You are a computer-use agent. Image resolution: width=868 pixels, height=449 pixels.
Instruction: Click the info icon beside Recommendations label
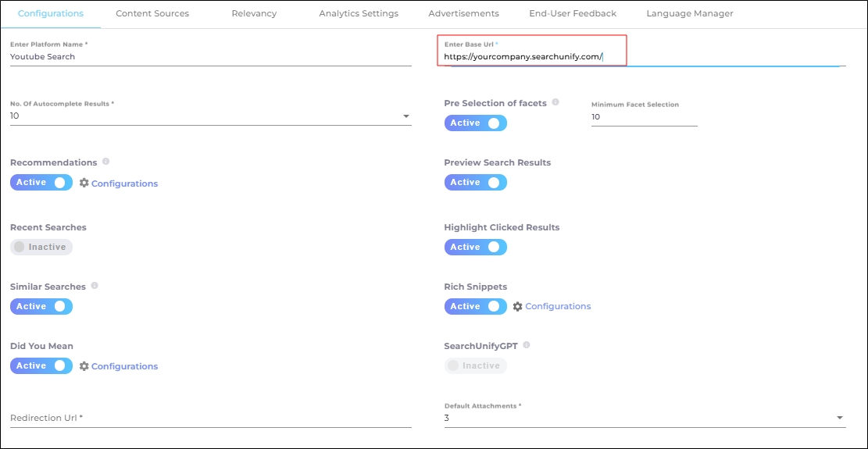click(x=105, y=162)
